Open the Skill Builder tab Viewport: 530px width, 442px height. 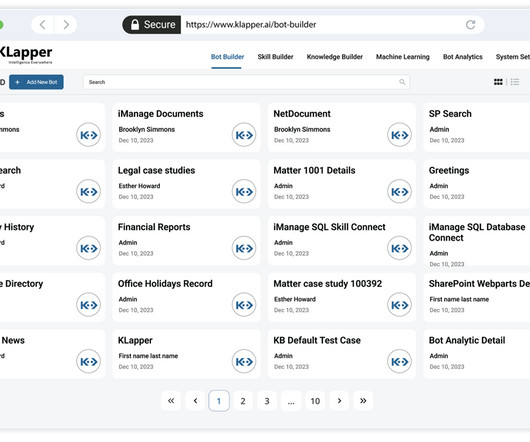click(275, 57)
